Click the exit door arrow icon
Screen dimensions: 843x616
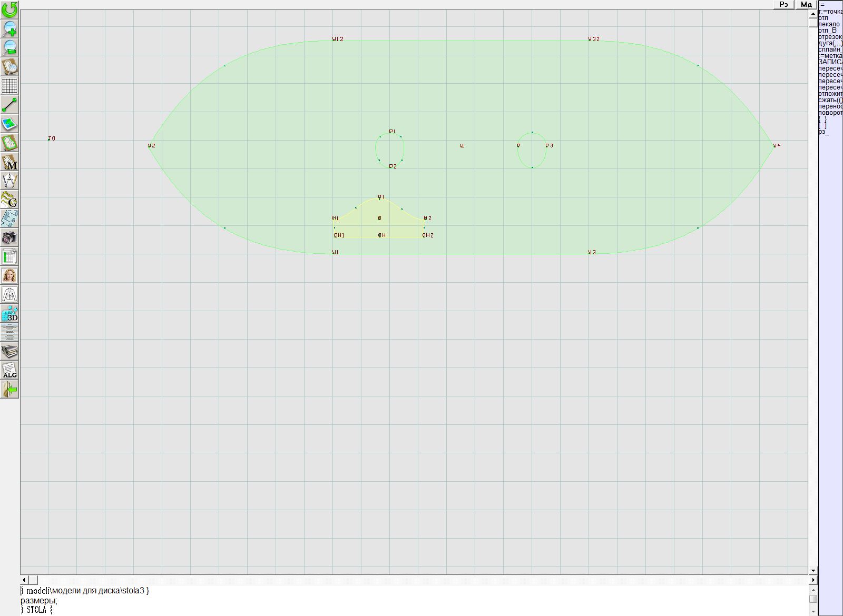point(9,389)
